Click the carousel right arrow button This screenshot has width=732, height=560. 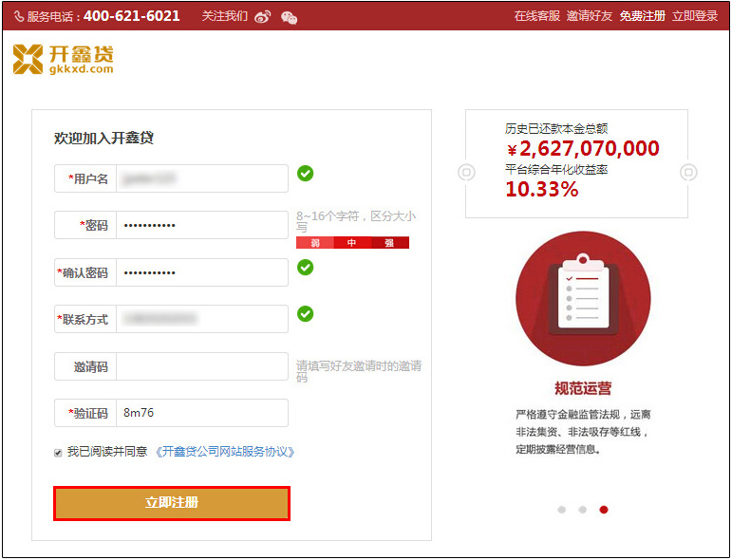688,173
